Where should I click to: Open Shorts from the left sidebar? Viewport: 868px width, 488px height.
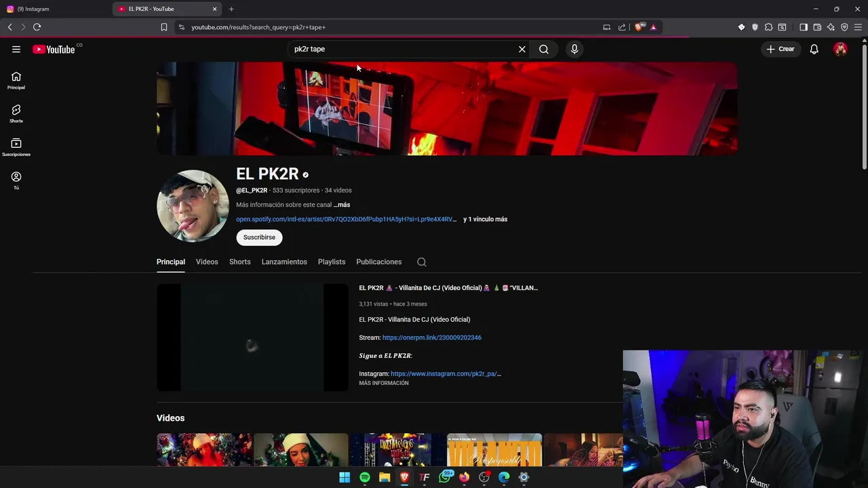[16, 113]
